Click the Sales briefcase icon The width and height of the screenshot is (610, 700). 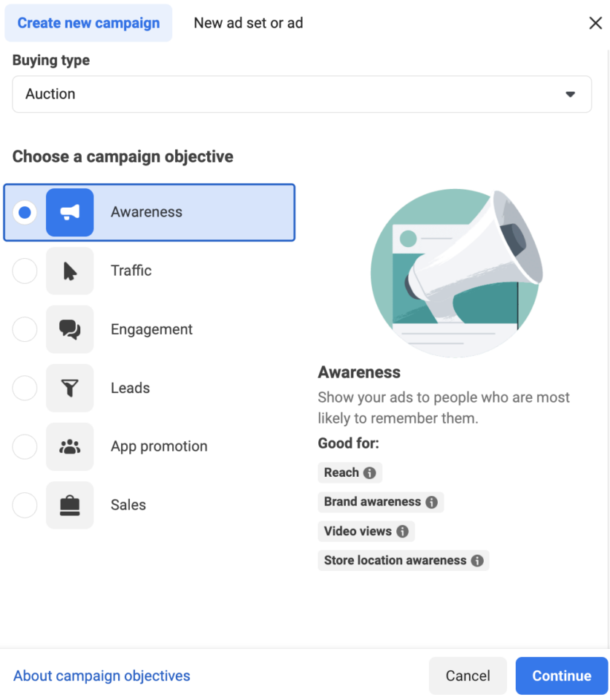pos(69,505)
